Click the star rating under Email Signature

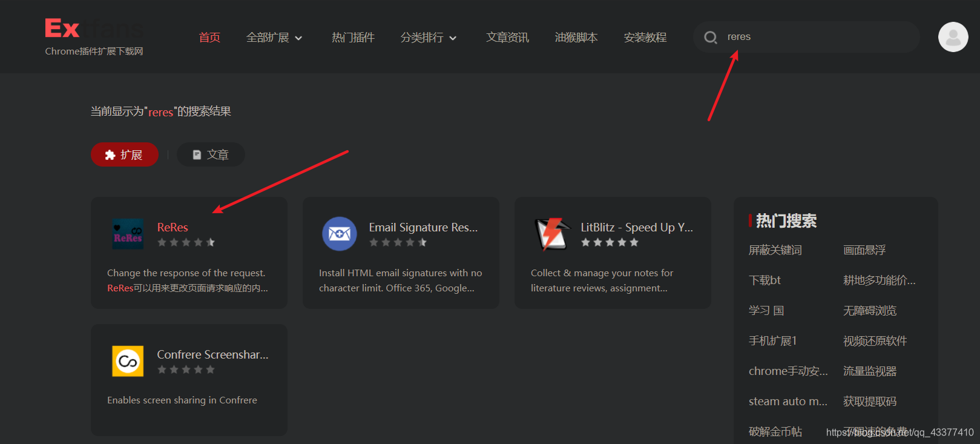(x=398, y=242)
